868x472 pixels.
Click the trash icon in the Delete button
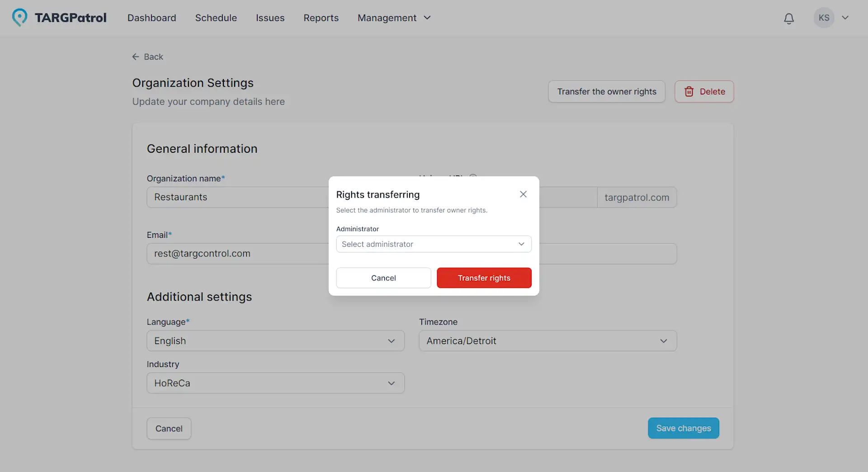click(689, 91)
